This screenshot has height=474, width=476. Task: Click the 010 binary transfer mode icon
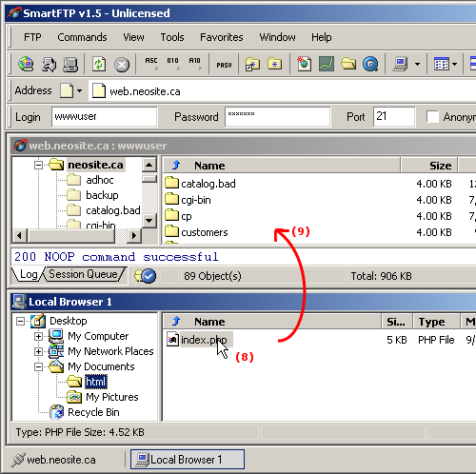point(173,64)
